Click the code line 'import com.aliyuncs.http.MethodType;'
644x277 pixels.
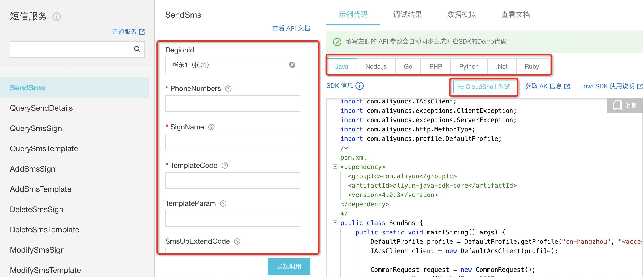click(x=408, y=129)
